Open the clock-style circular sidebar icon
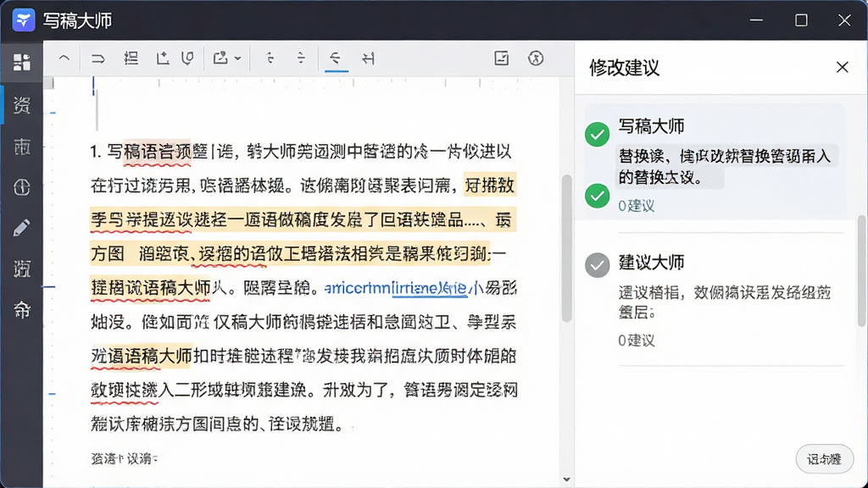Viewport: 868px width, 488px height. tap(21, 187)
